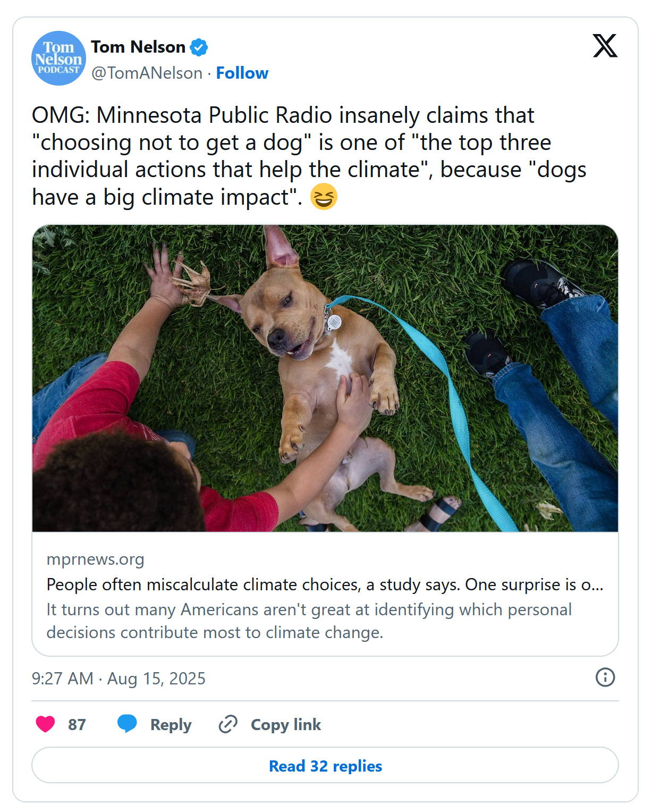Select the Copy link text

(285, 725)
